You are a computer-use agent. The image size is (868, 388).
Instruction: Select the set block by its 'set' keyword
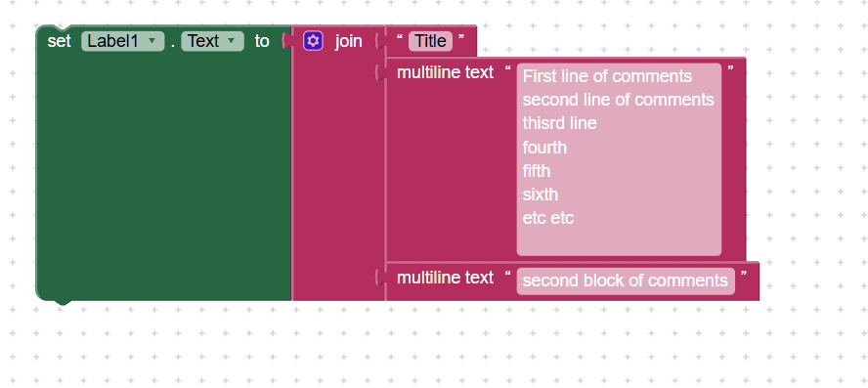click(60, 41)
